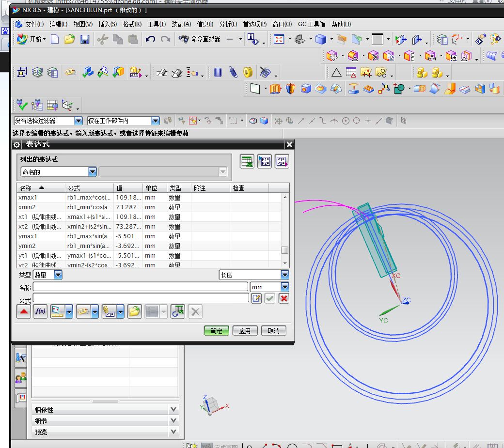The image size is (504, 448).
Task: Open the Command Finder (命令查找器)
Action: point(199,39)
